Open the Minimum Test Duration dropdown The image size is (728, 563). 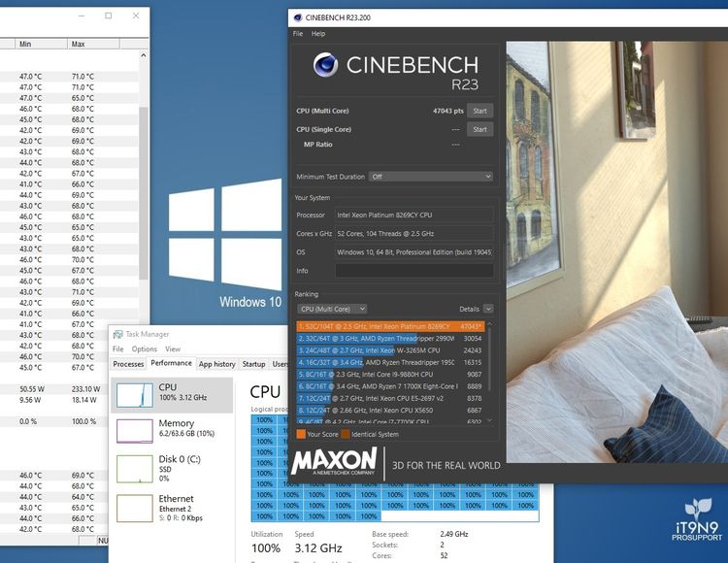[430, 177]
